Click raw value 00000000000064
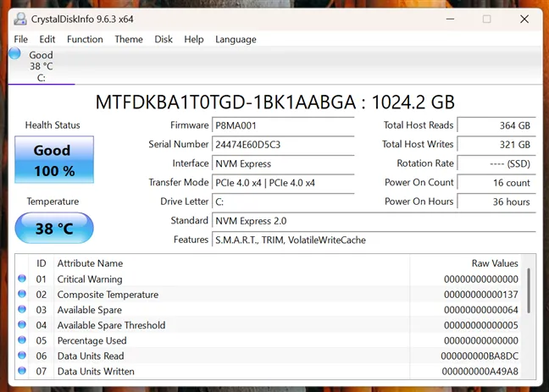 tap(481, 310)
